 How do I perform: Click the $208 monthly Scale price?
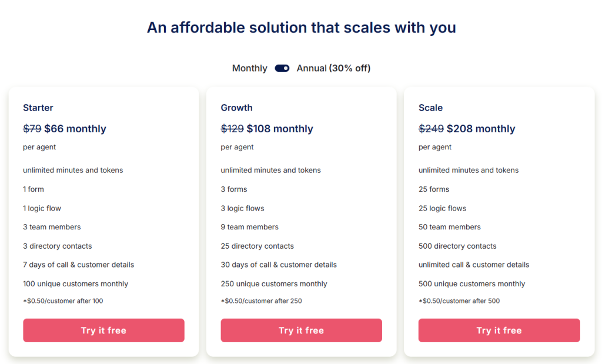coord(481,129)
